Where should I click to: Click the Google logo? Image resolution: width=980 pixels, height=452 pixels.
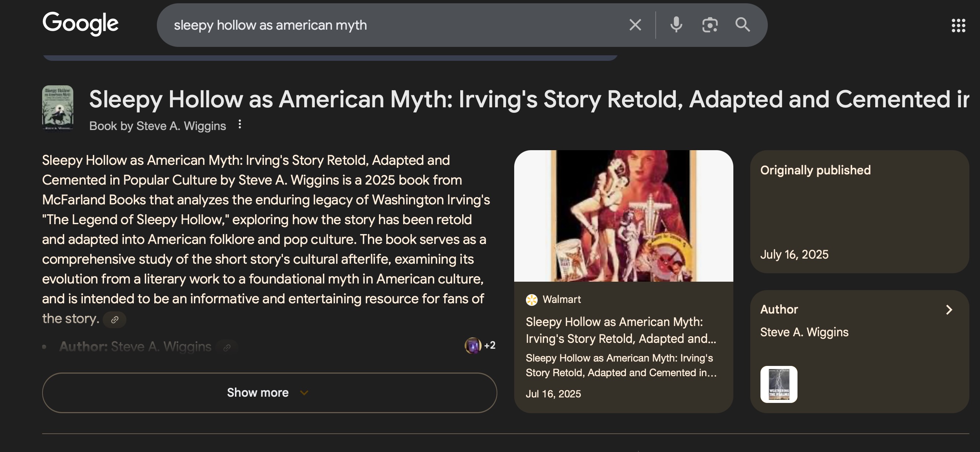coord(80,23)
